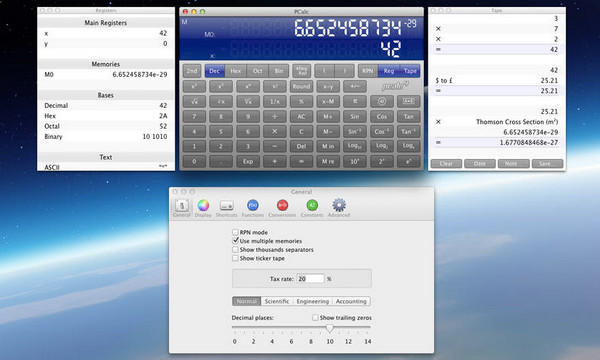Viewport: 600px width, 360px height.
Task: Click the plus key on the calculator
Action: point(274,161)
